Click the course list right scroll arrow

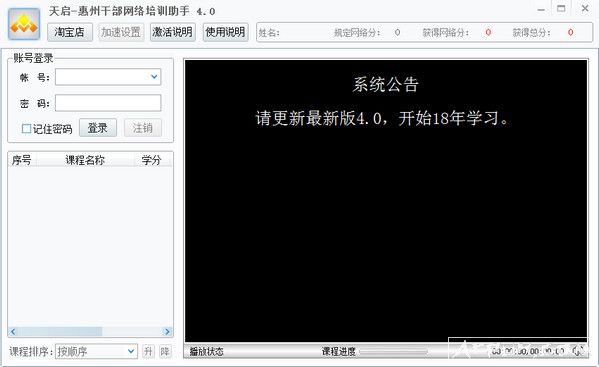tap(167, 331)
